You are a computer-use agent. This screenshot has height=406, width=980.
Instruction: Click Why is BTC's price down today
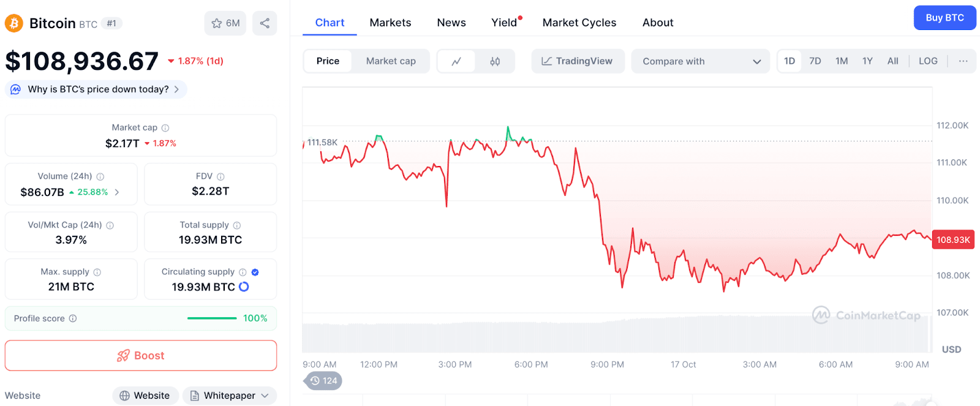98,89
